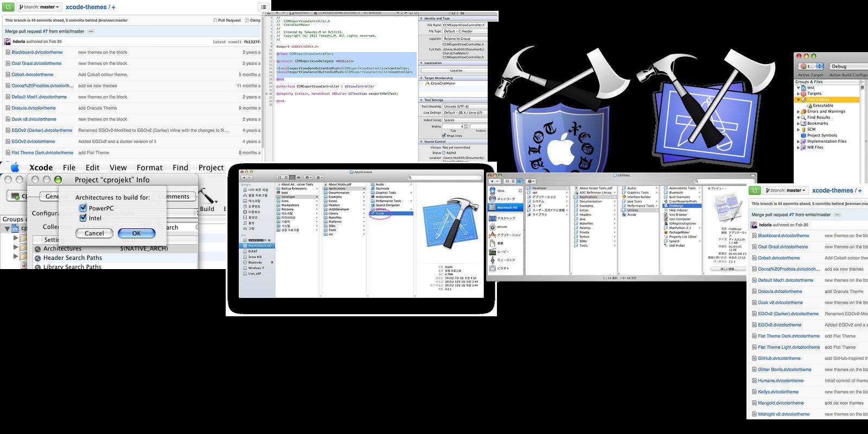Open Humane.dvtcolortheme file link

click(781, 381)
